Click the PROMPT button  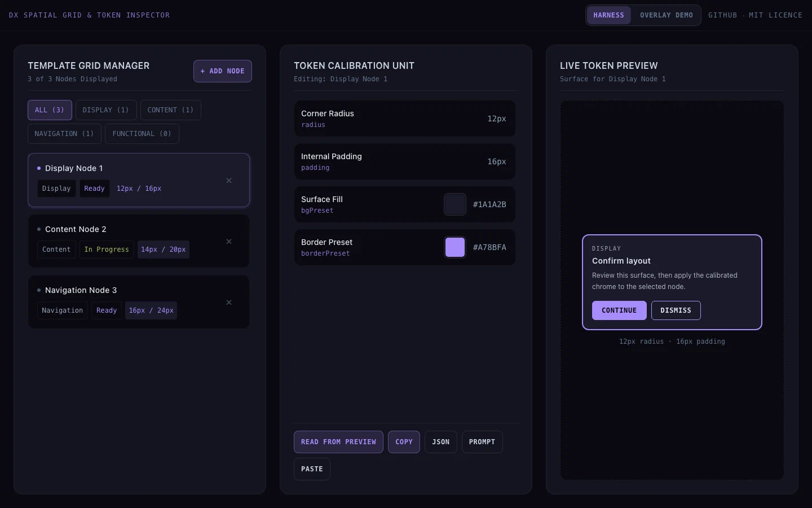coord(482,442)
